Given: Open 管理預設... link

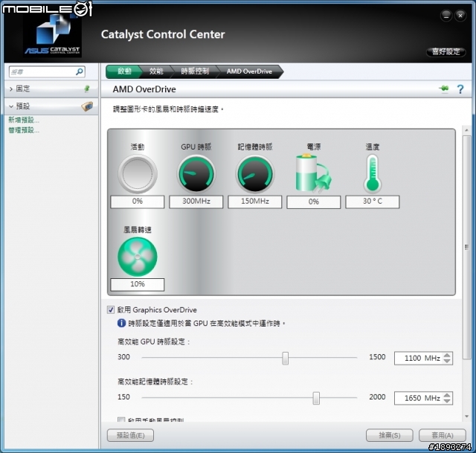Looking at the screenshot, I should 24,130.
